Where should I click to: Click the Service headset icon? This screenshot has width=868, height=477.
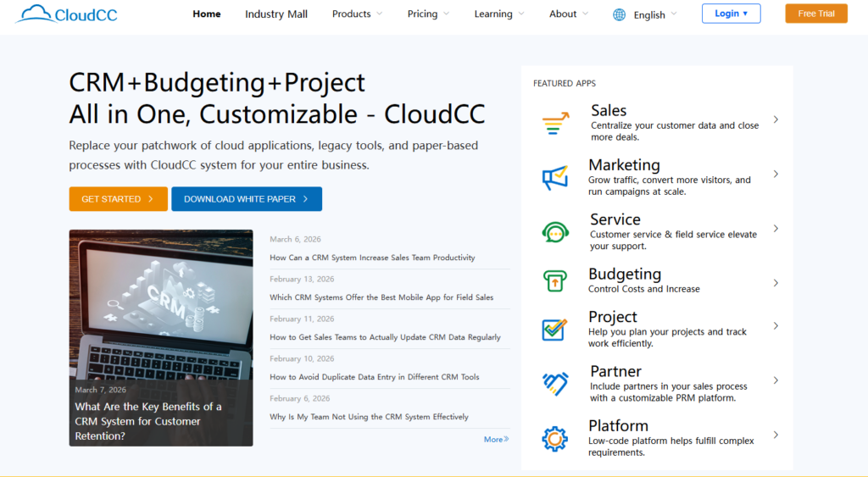(555, 232)
